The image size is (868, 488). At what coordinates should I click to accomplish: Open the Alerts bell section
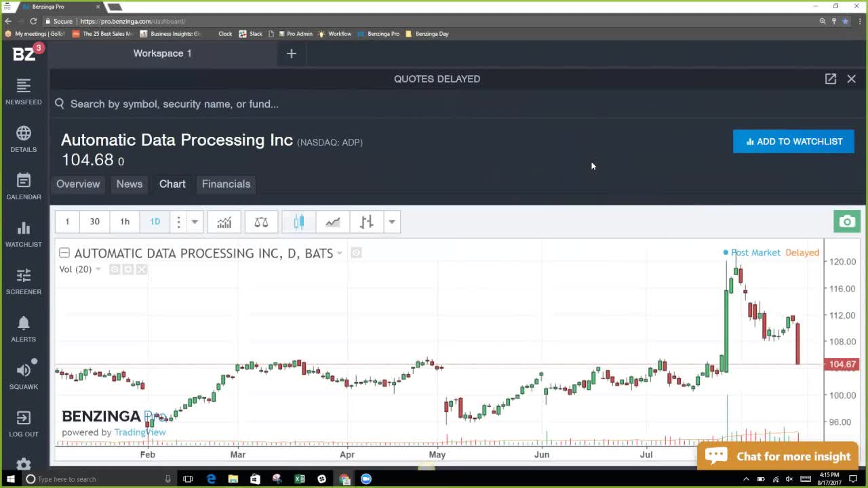click(x=24, y=329)
